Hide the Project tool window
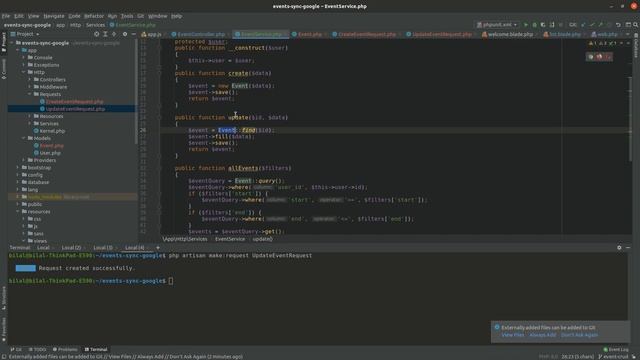 [x=134, y=34]
